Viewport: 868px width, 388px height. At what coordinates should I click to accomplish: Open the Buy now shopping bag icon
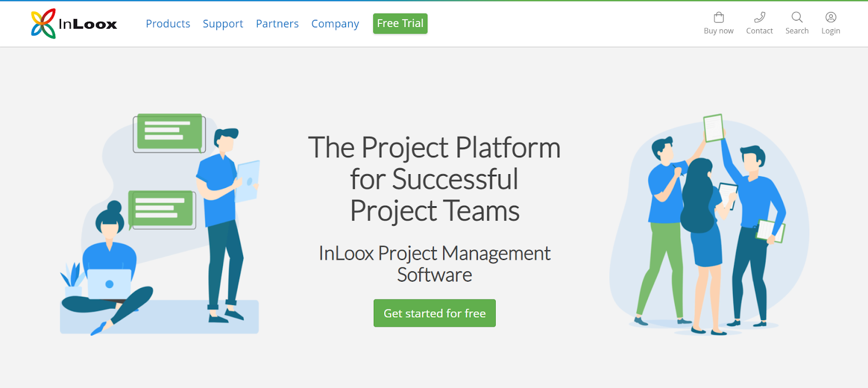(x=719, y=17)
